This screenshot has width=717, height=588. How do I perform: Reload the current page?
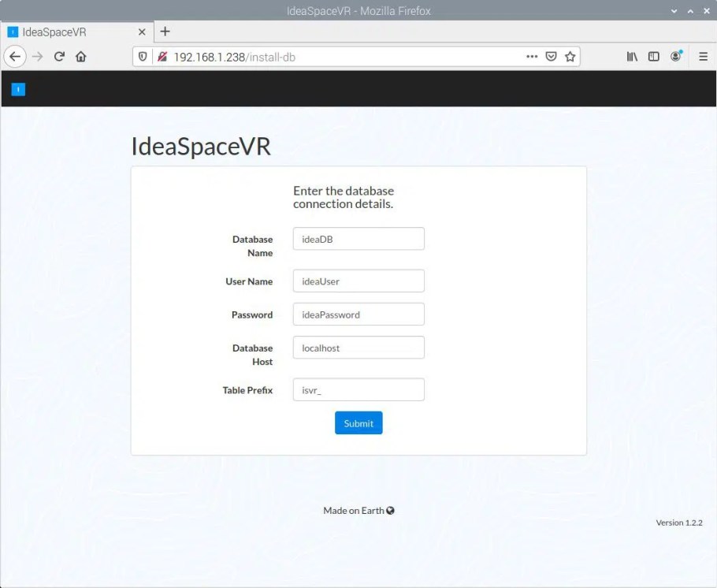[59, 57]
